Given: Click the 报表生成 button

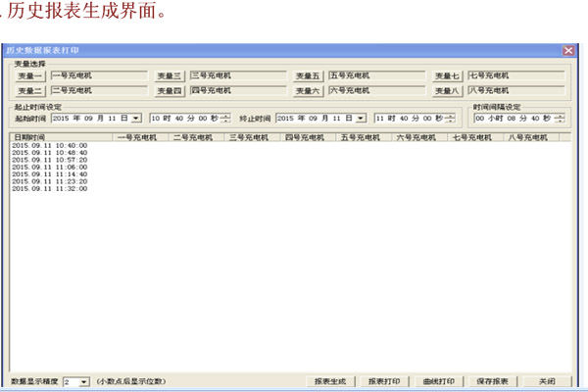Looking at the screenshot, I should [x=329, y=380].
